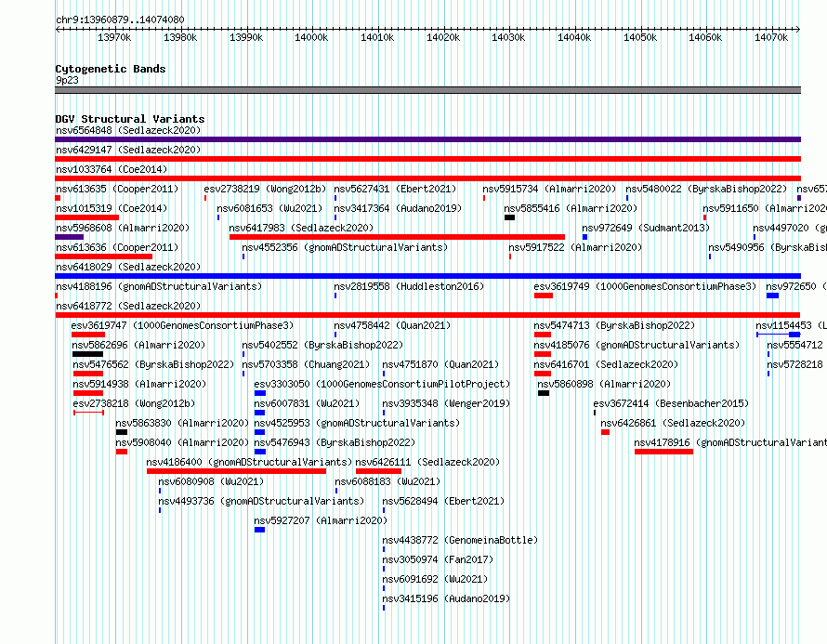Click blue bar under esv3303050 label
827x644 pixels.
coord(260,393)
